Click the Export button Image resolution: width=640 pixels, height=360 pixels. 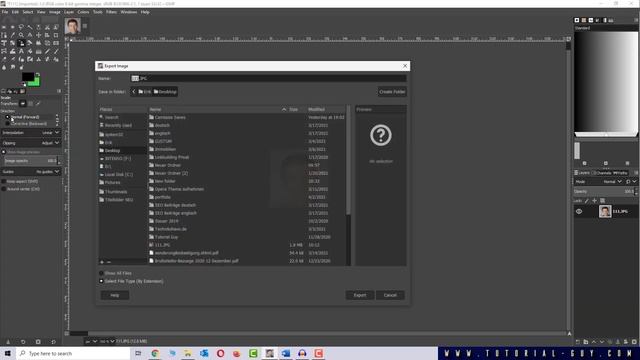(x=360, y=295)
